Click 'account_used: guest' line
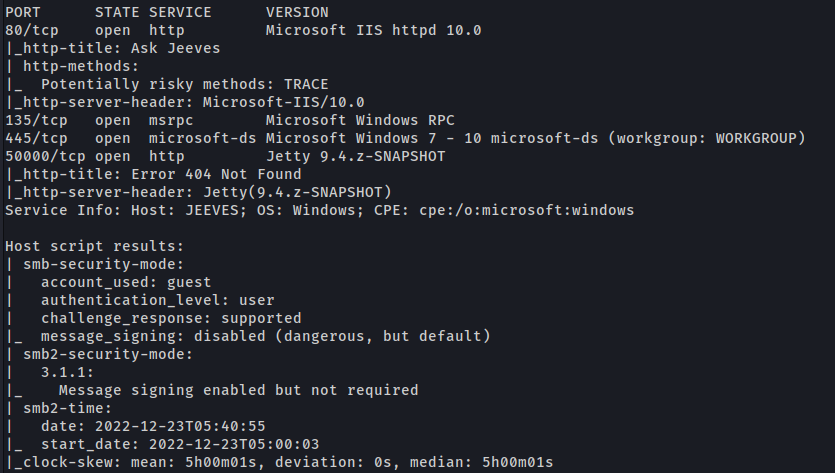The width and height of the screenshot is (835, 473). pos(126,282)
